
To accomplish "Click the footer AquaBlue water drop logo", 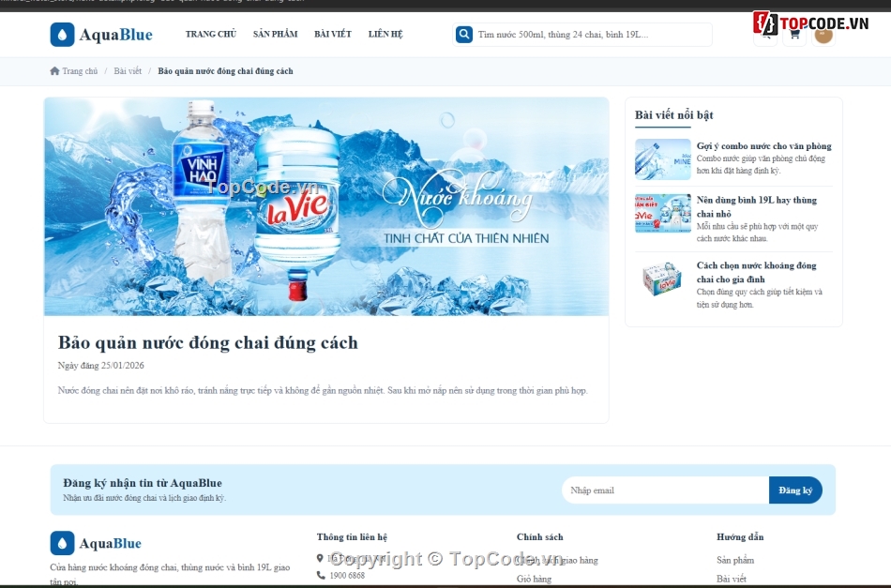I will point(63,543).
